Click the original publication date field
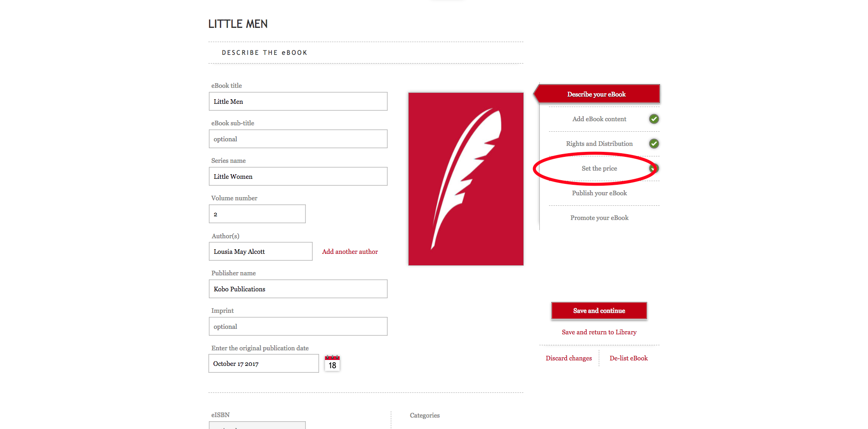Screen dimensions: 868x429 263,364
